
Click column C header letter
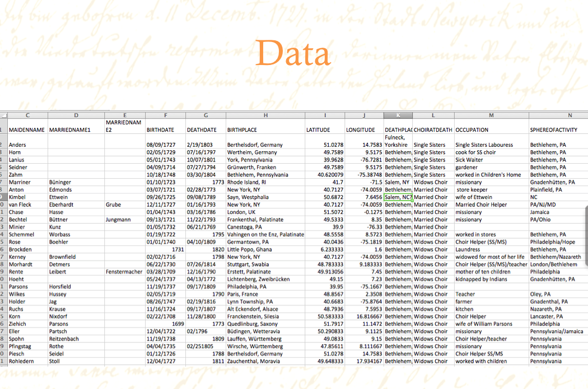pos(27,115)
